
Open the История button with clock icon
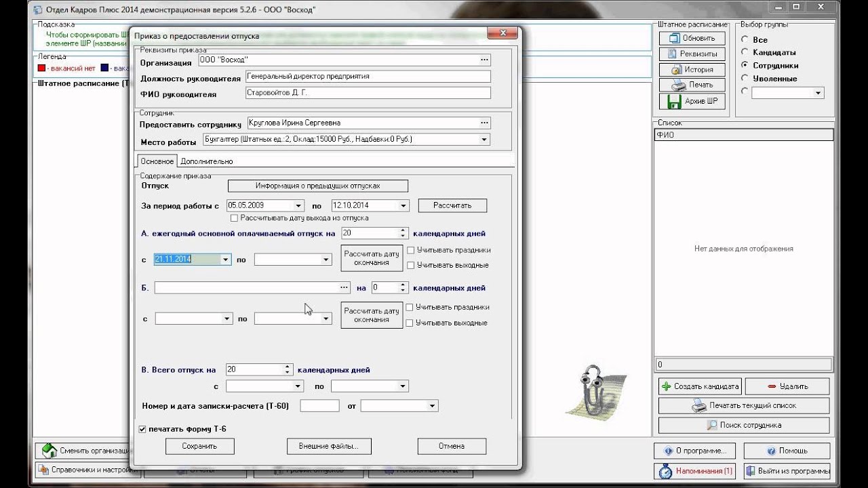pos(692,69)
